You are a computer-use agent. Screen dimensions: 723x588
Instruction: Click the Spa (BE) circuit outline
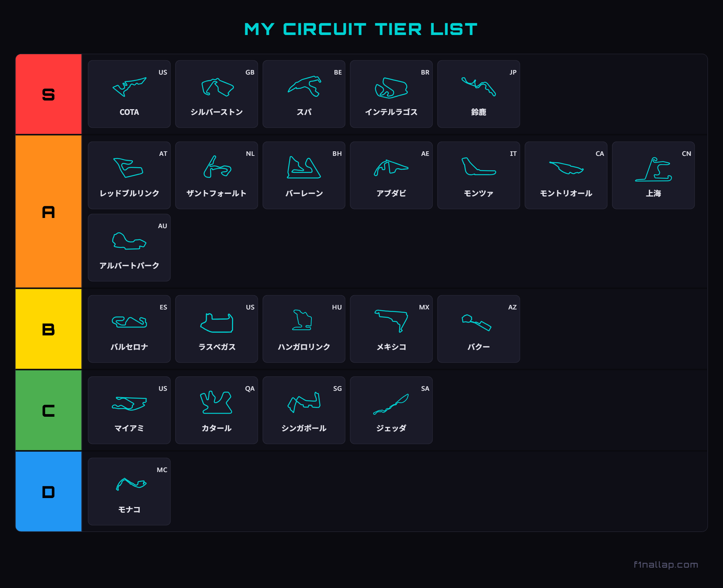304,87
